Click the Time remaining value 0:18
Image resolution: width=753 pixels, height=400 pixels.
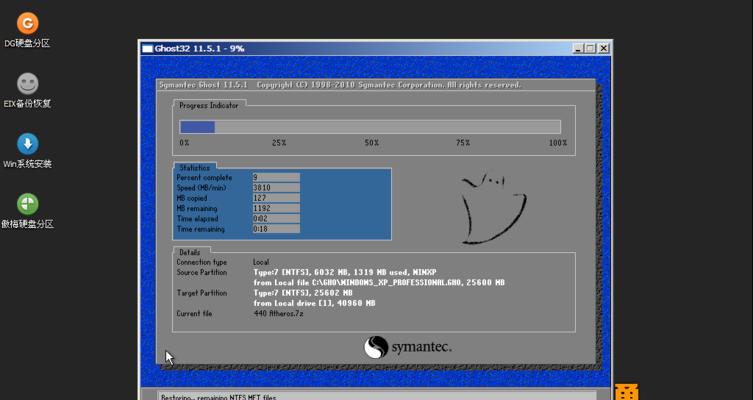pyautogui.click(x=276, y=229)
